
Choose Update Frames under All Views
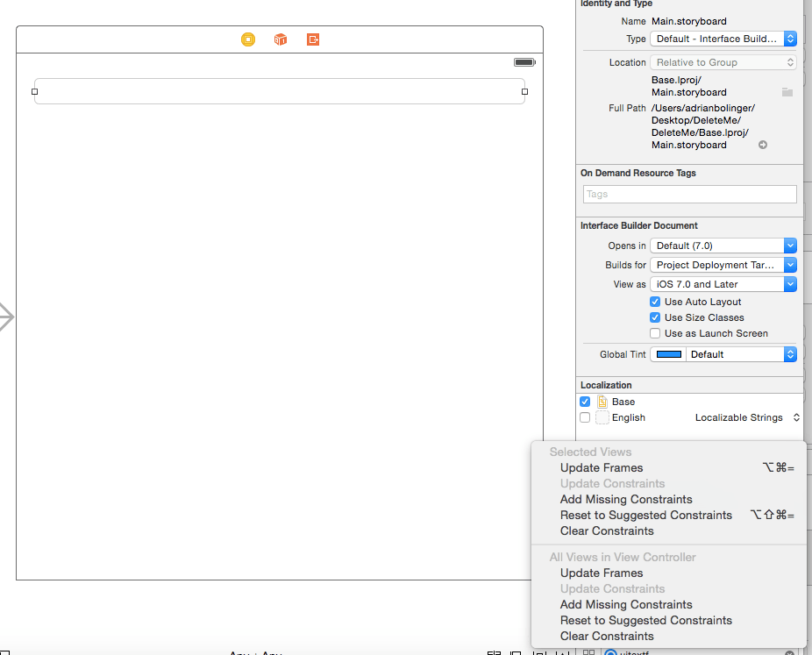668,573
